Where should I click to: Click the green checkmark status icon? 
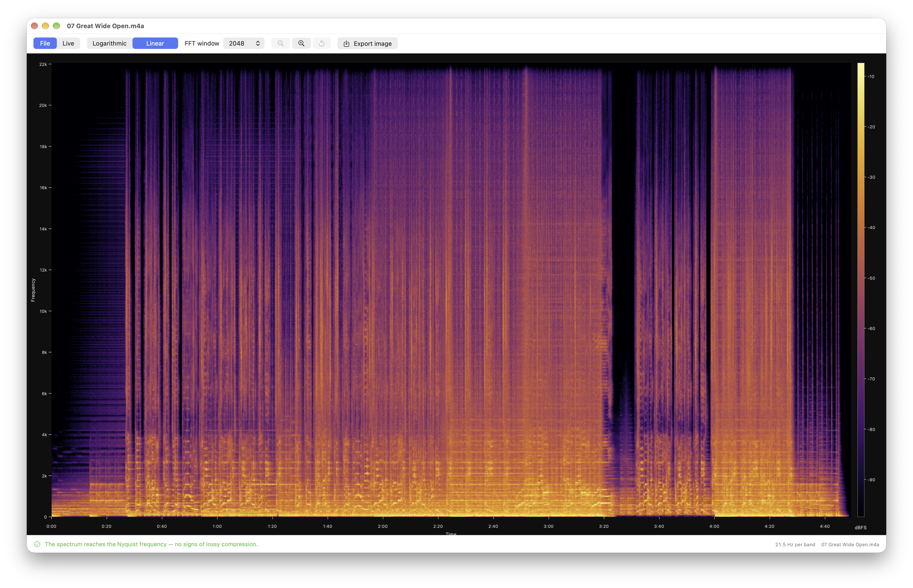click(37, 544)
